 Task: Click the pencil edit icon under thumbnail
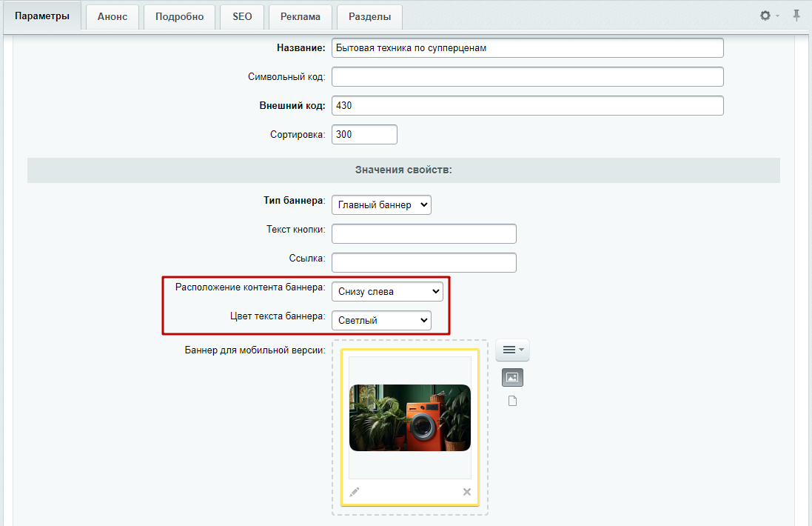[355, 492]
